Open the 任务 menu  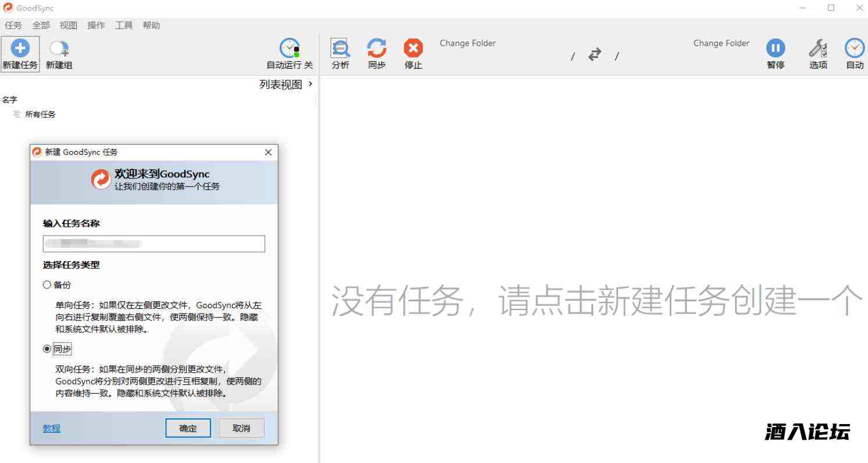pyautogui.click(x=13, y=26)
